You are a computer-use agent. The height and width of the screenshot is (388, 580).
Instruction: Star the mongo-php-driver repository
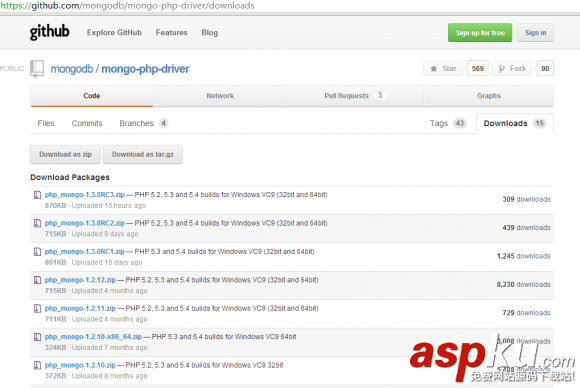(x=443, y=68)
